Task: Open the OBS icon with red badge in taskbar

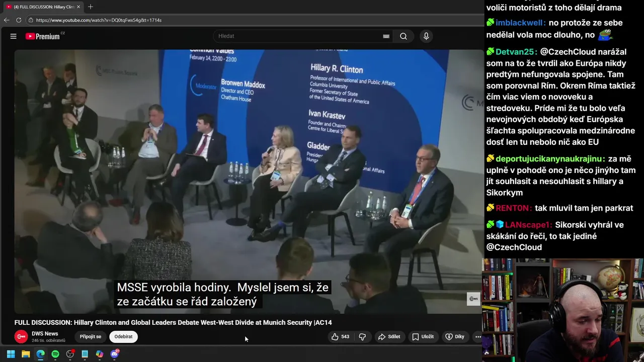Action: [x=70, y=354]
